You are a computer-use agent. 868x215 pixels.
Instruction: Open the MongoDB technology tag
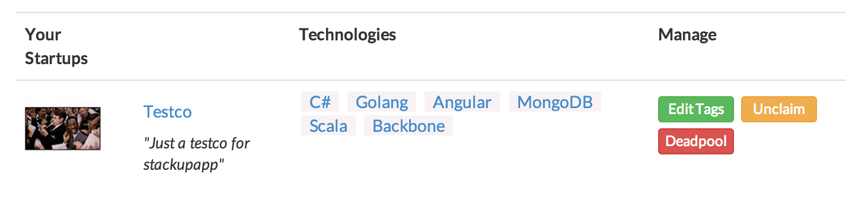[555, 102]
